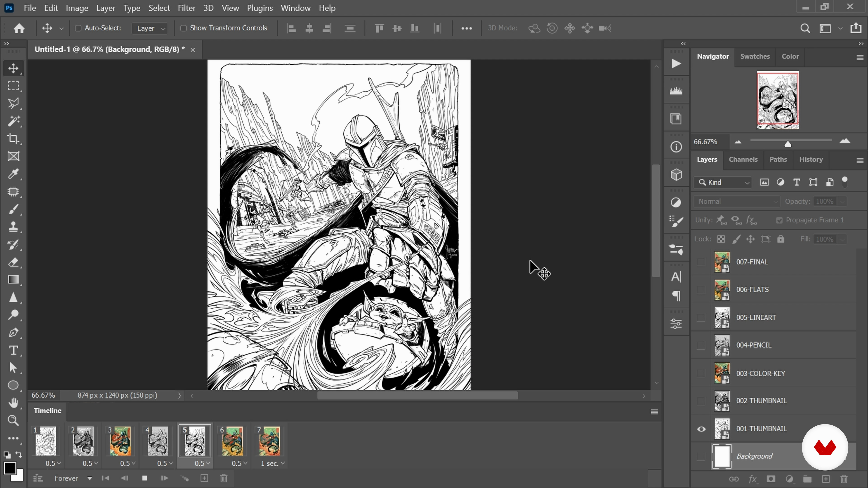Show the 005-LINEART layer
The height and width of the screenshot is (488, 868).
(701, 318)
